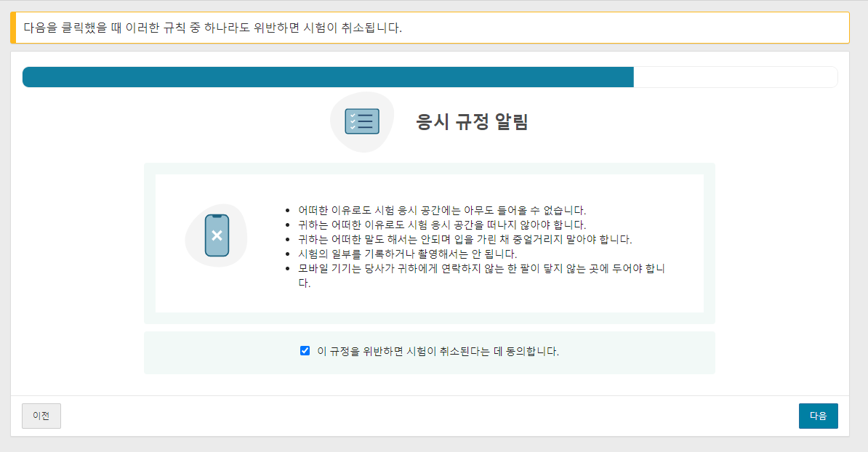Click the rule 시험의 일부를 기록하거나 촬영해서는 안 됩니다
868x452 pixels.
tap(407, 254)
